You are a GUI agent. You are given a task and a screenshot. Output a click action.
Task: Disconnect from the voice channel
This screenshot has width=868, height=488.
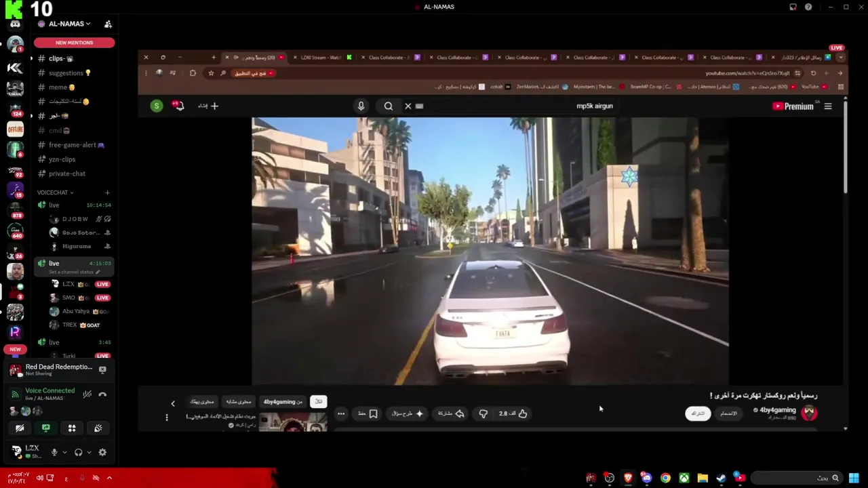102,394
